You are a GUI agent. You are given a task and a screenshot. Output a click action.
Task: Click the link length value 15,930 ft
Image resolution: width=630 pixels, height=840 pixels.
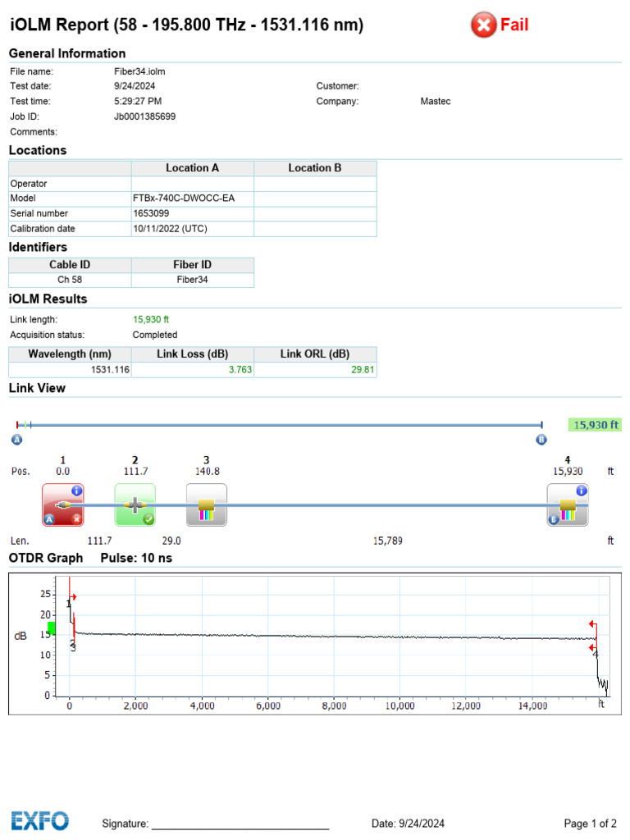pos(151,319)
